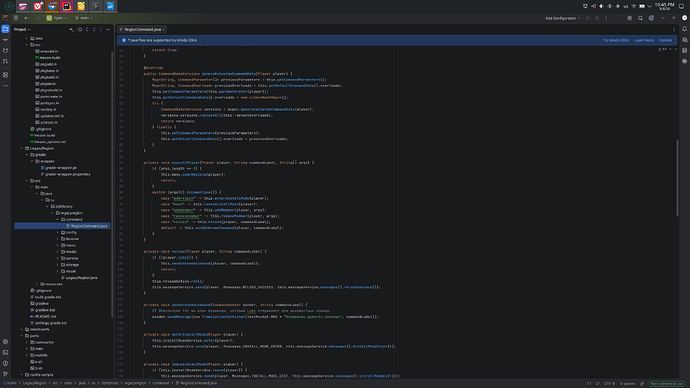690x388 pixels.
Task: Open the main menu hamburger icon
Action: [x=16, y=18]
